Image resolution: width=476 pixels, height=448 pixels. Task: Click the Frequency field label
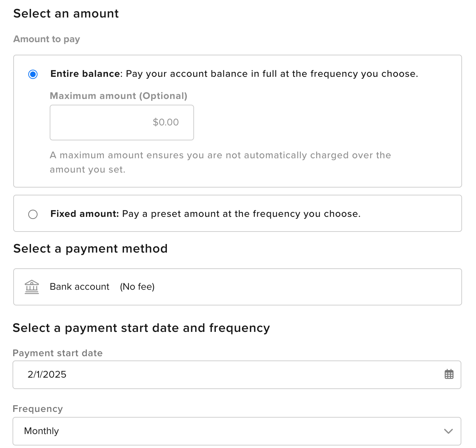[x=38, y=409]
